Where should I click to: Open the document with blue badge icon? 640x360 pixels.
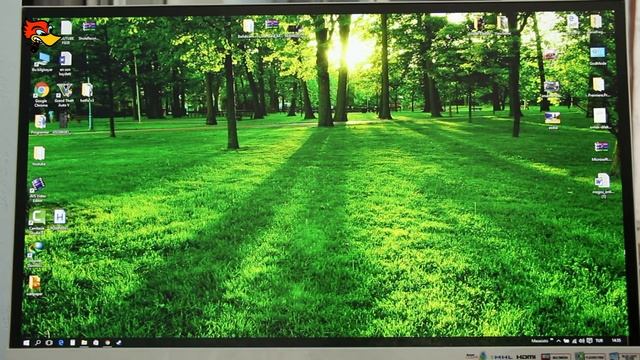point(65,59)
